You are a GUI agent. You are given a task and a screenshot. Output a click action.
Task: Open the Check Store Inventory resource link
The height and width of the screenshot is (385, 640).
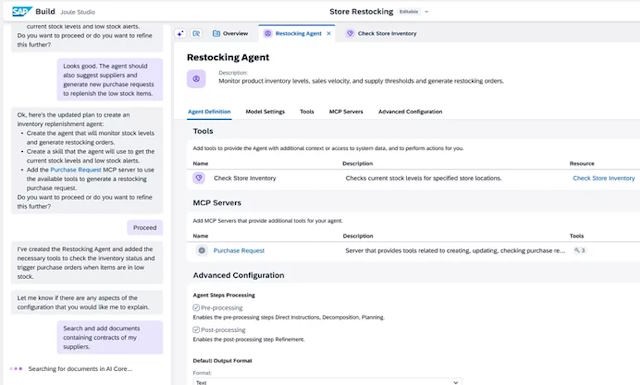[604, 178]
